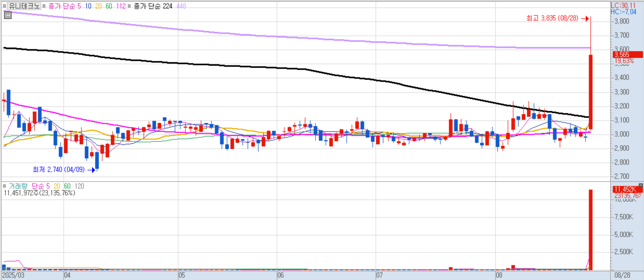Viewport: 644px width, 280px height.
Task: Click the 08 month date axis label
Action: click(x=499, y=275)
